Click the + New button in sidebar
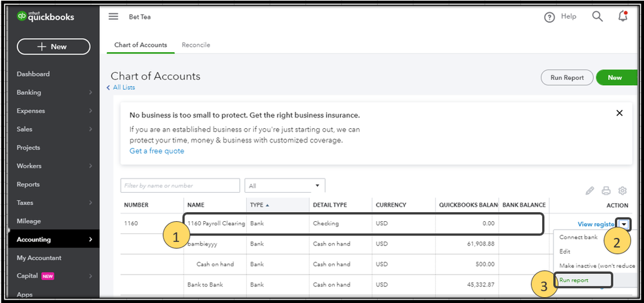 (54, 46)
